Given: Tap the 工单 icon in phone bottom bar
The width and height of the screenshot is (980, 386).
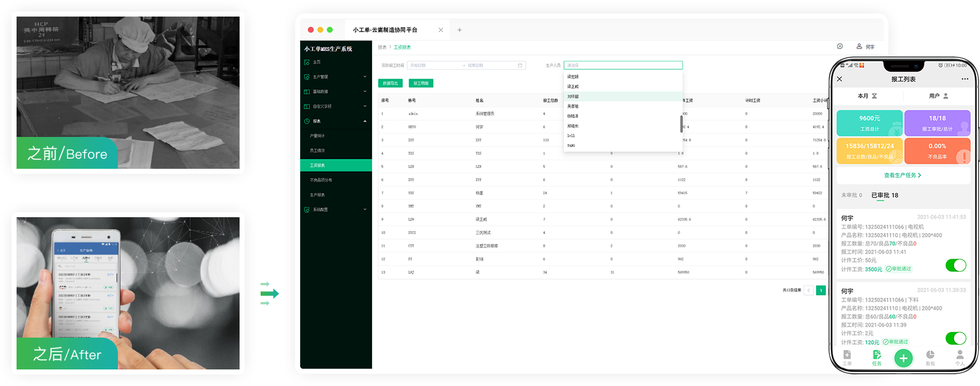Looking at the screenshot, I should coord(847,356).
